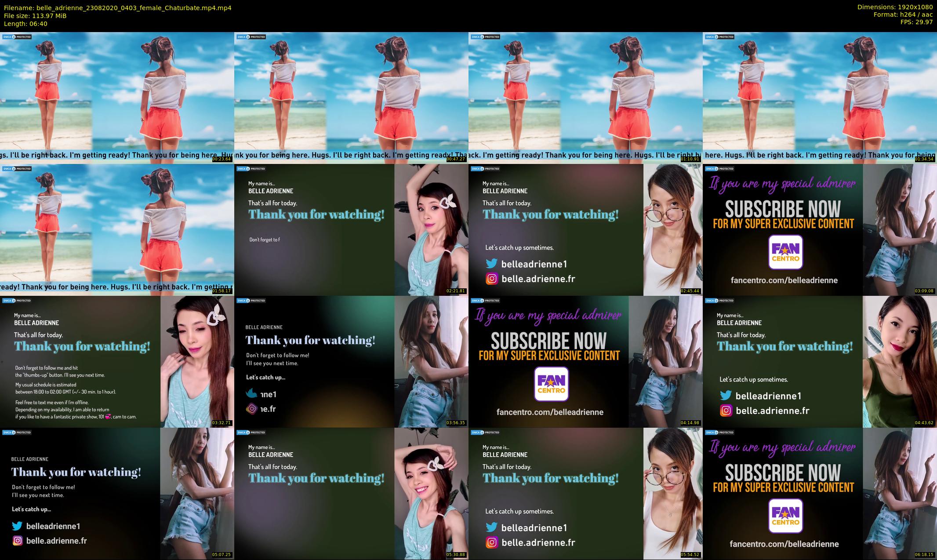Click the Instagram icon in the 02:45 thumbnail
The height and width of the screenshot is (560, 937).
click(x=492, y=279)
